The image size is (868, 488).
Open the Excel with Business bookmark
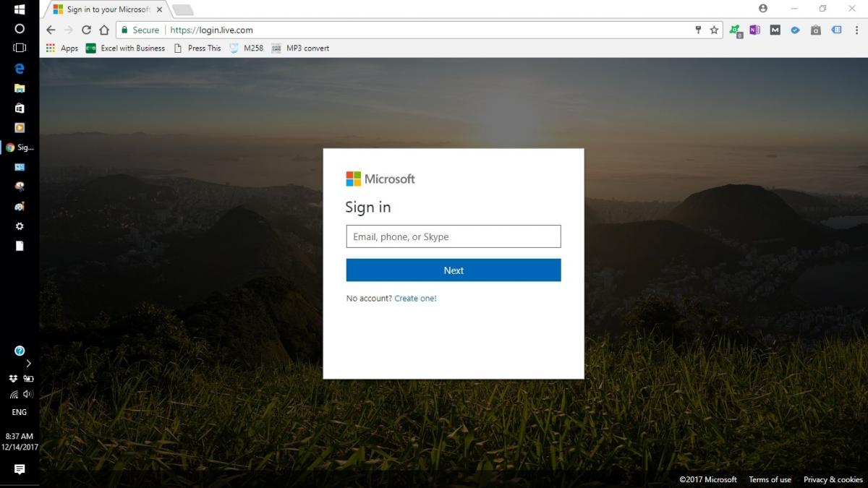pyautogui.click(x=125, y=48)
